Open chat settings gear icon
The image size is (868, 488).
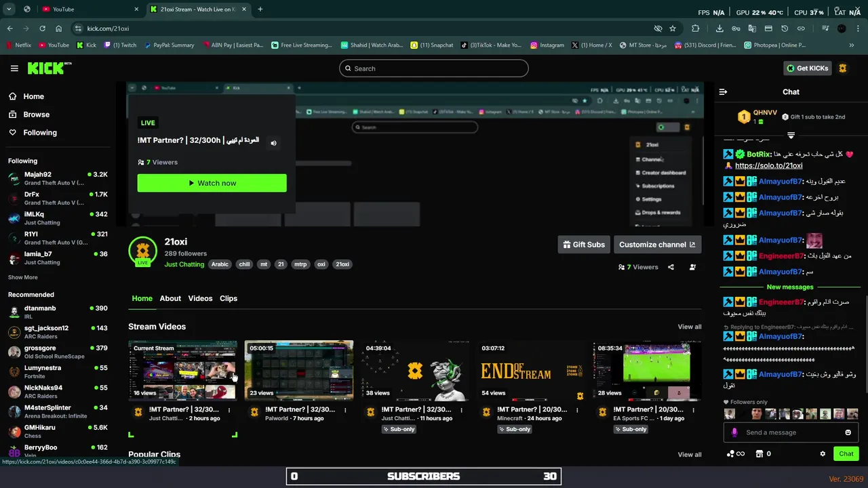pyautogui.click(x=823, y=454)
